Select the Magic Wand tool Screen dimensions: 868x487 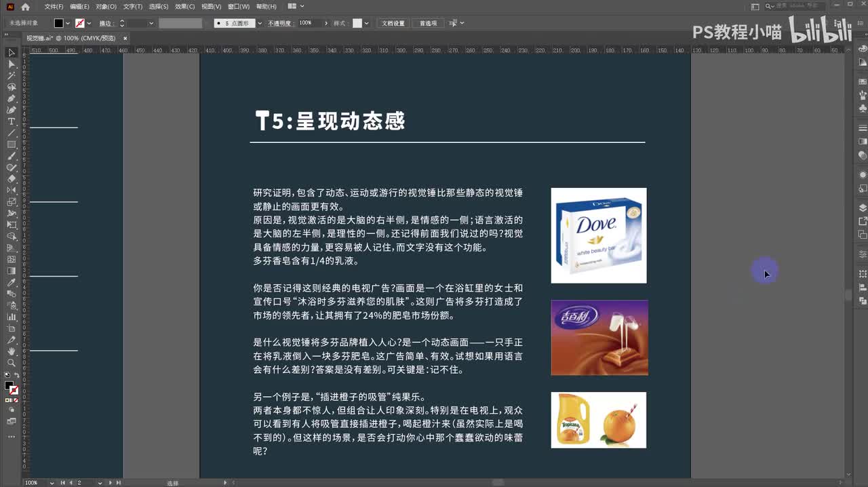[x=12, y=75]
